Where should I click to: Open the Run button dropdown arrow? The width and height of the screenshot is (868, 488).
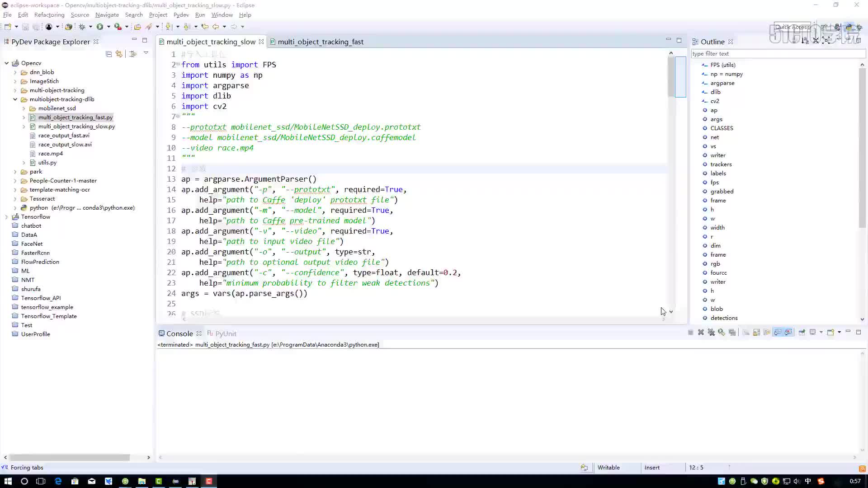[108, 27]
